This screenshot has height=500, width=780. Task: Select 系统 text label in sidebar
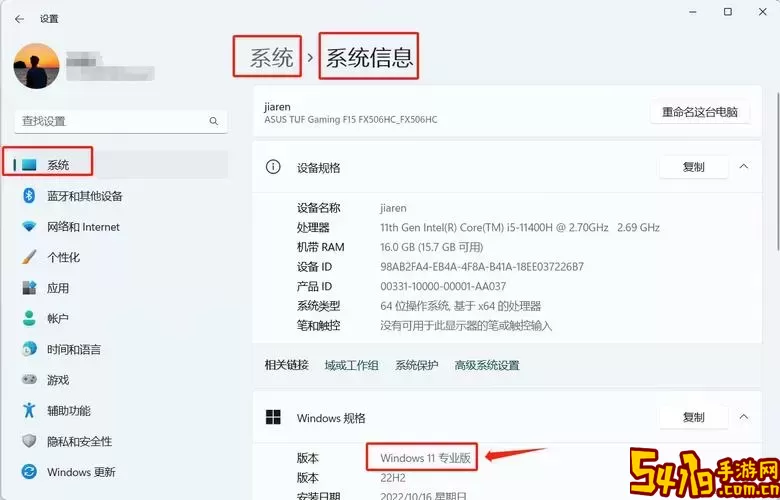click(58, 165)
